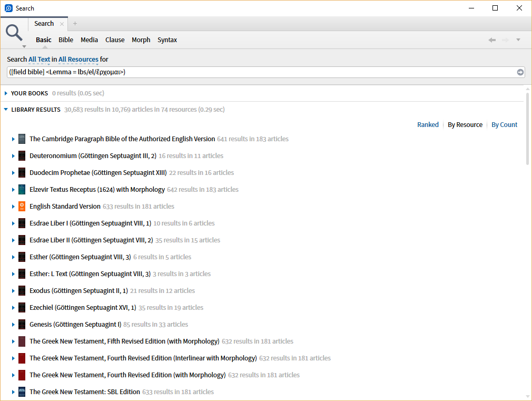Open the dropdown arrow under the magnifier

click(24, 46)
